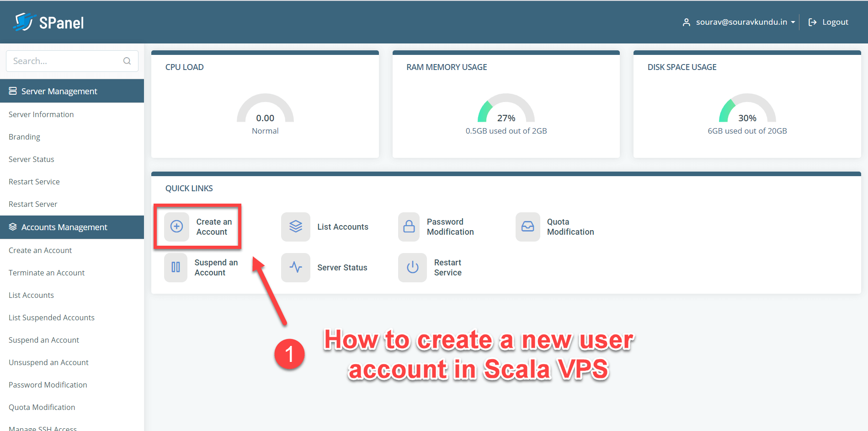Click the Disk Space Usage 30% gauge
The height and width of the screenshot is (431, 868).
747,108
